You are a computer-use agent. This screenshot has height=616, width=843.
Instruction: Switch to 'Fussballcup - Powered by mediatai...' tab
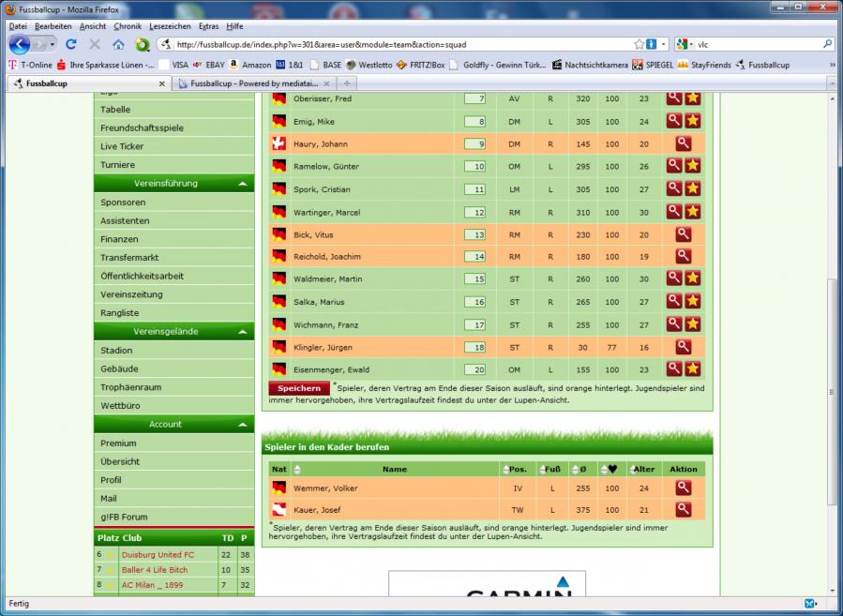(247, 83)
